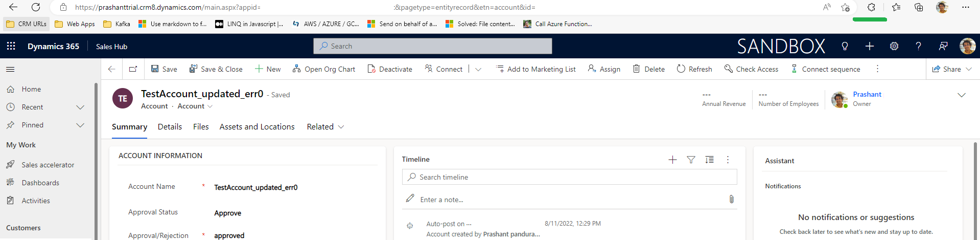The height and width of the screenshot is (240, 980).
Task: Open the lightbulb insights icon in header
Action: tap(845, 46)
